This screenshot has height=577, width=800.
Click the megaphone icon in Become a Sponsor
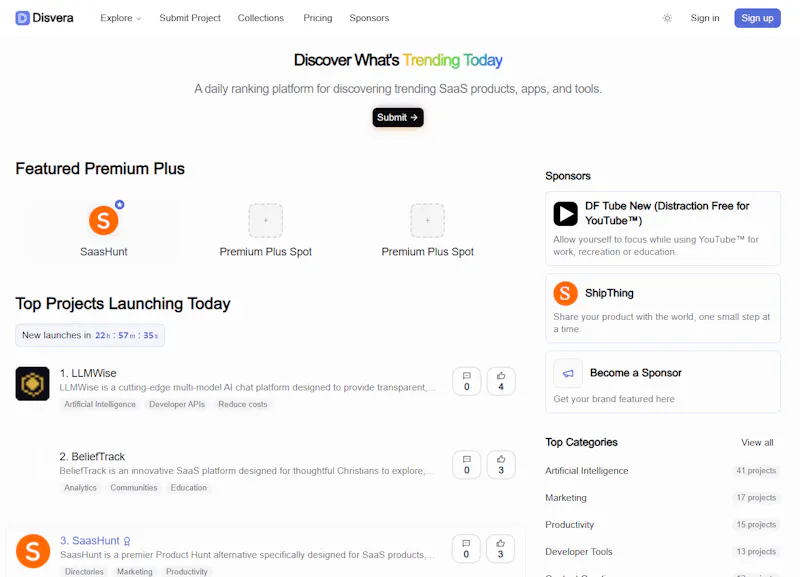[x=568, y=373]
